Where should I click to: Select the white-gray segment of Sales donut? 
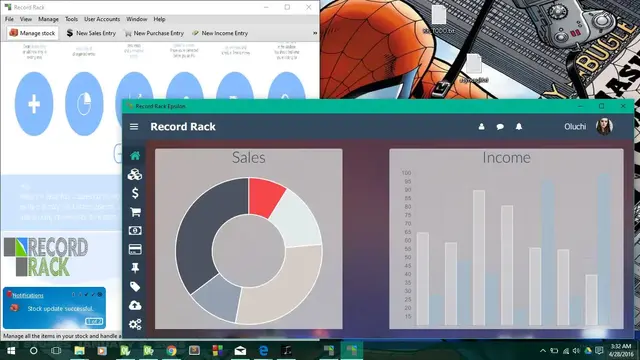tap(297, 221)
